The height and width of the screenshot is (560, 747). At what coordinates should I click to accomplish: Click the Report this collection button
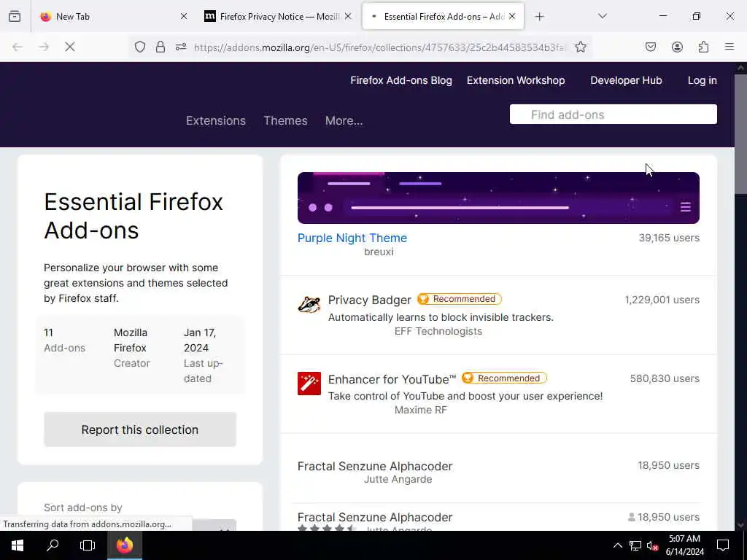point(140,429)
